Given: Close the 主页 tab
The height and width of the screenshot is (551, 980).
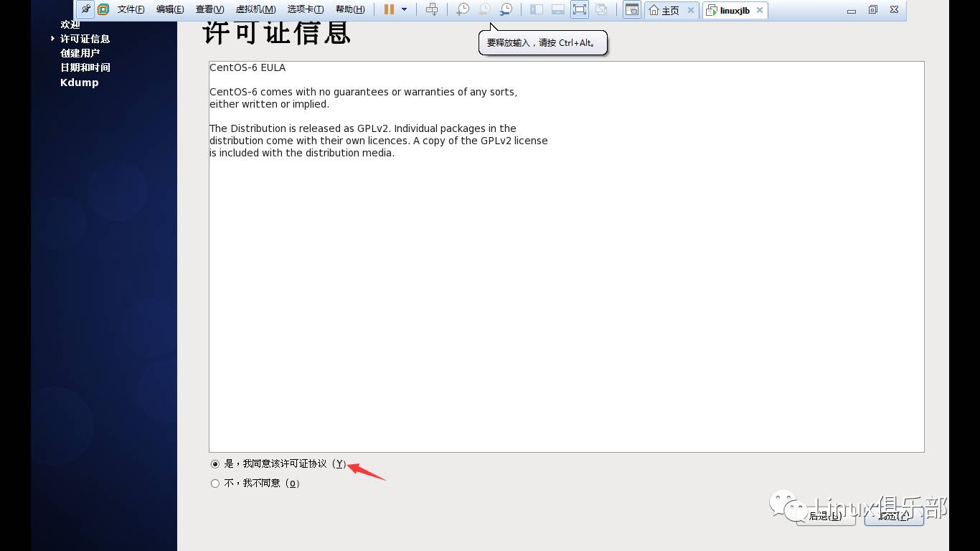Looking at the screenshot, I should [x=691, y=10].
